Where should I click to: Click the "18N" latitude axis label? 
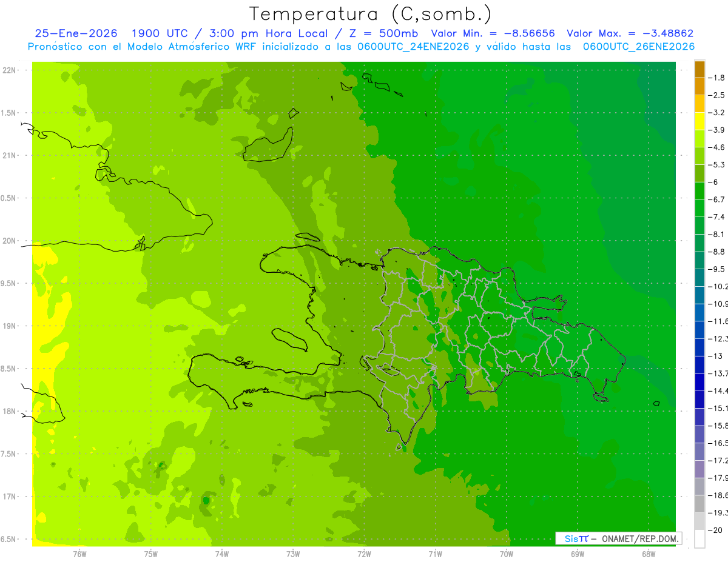point(9,412)
